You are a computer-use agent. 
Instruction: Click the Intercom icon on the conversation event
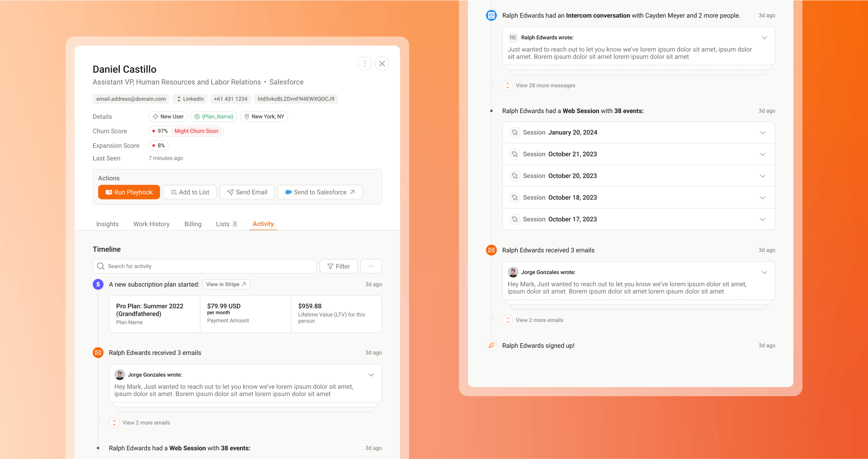click(x=491, y=15)
